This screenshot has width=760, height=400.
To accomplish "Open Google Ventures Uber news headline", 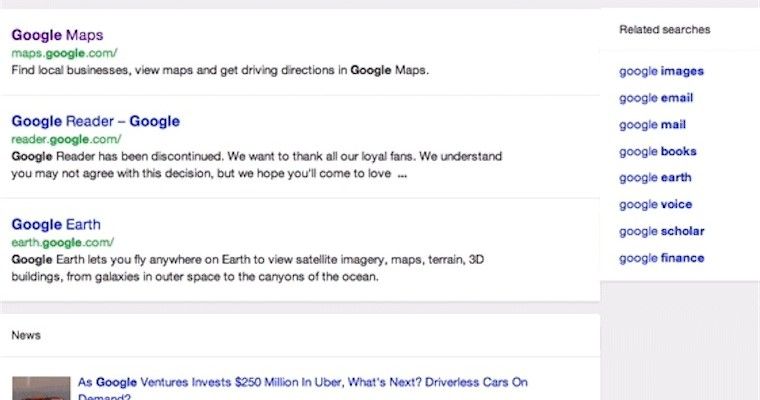I will tap(302, 389).
